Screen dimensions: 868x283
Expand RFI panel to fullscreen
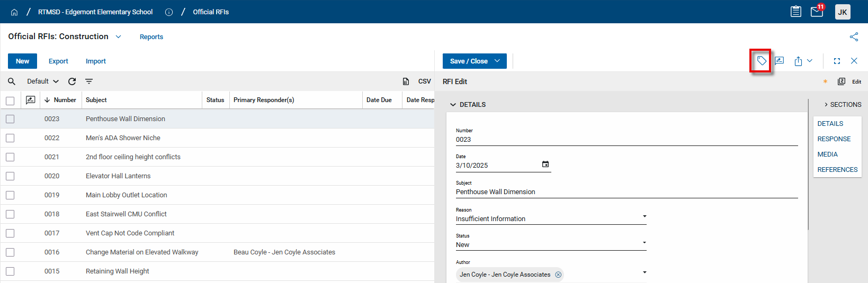point(837,61)
